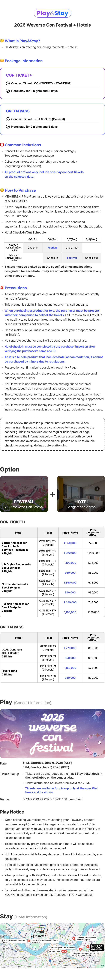This screenshot has width=105, height=980.
Task: Click the emoji beside What is Play&Stay?
Action: coord(2,41)
